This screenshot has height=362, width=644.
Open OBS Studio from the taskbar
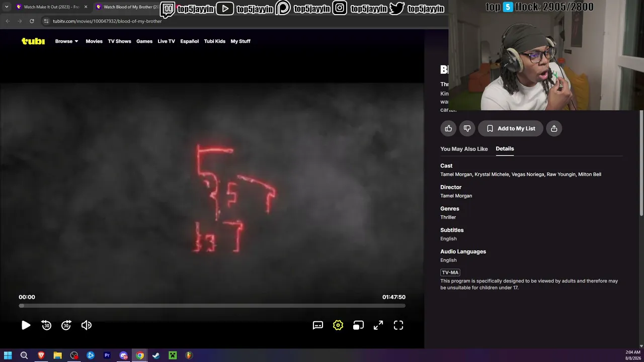point(74,355)
